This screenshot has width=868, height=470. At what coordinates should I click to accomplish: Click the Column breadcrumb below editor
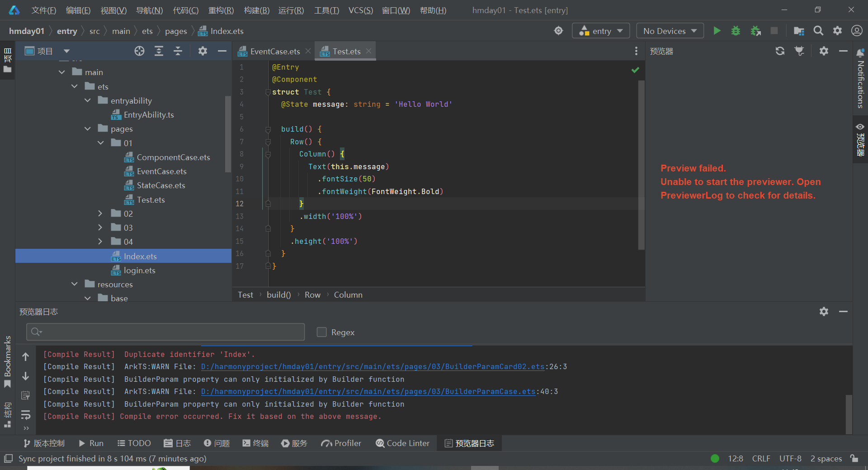[348, 295]
